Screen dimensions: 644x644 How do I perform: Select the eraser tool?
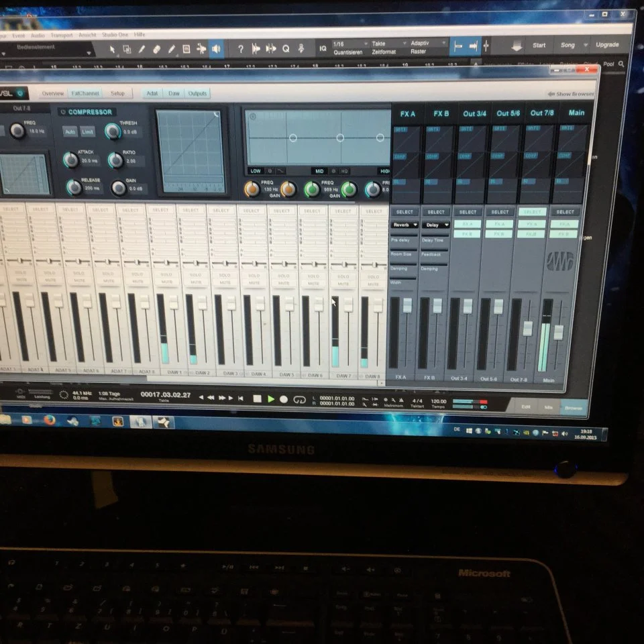point(156,49)
